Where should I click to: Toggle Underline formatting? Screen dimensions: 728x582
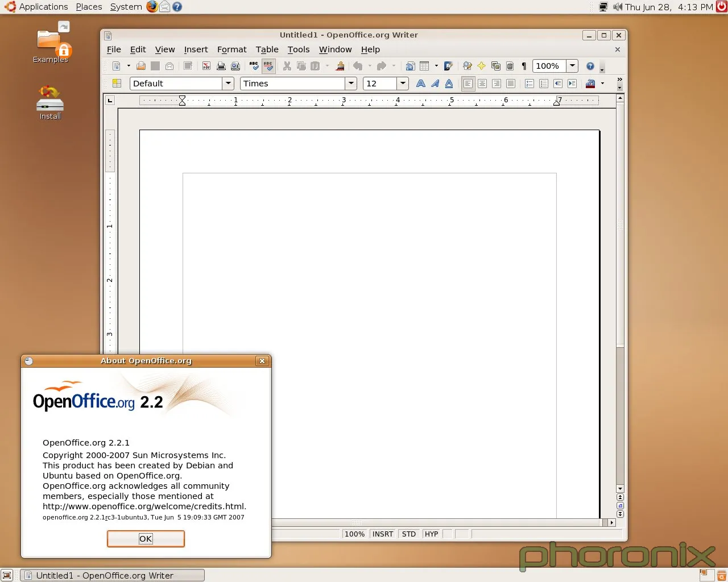[x=449, y=84]
